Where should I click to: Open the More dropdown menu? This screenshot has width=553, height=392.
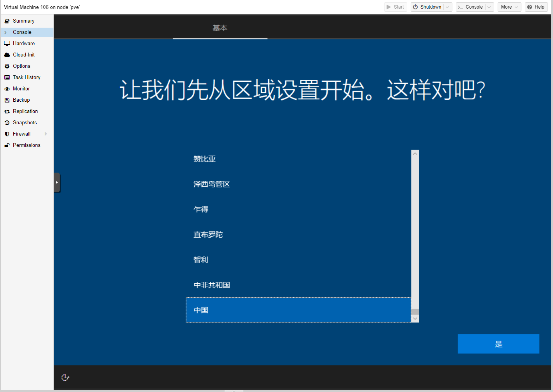509,7
